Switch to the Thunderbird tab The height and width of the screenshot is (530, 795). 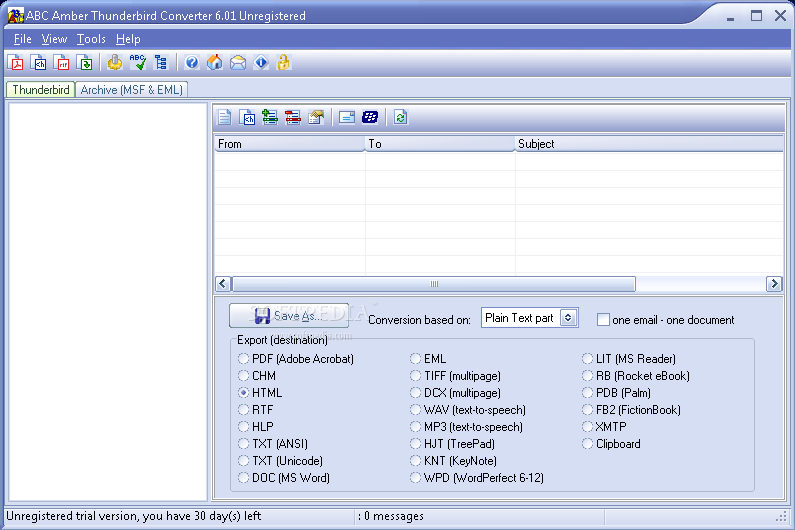[x=41, y=90]
